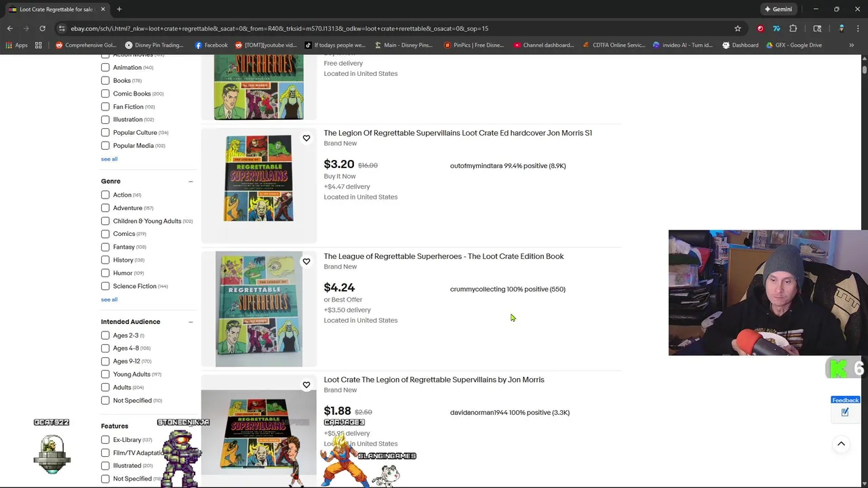Check the Fantasy genre filter
The width and height of the screenshot is (868, 488).
[x=105, y=247]
